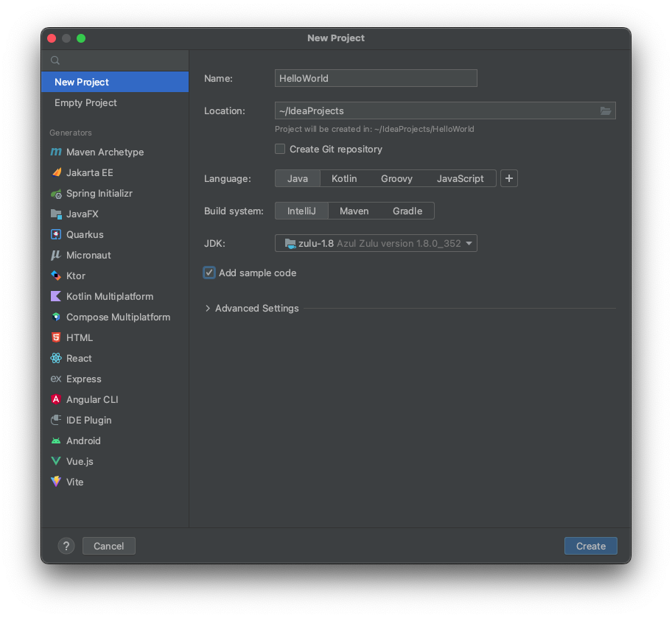672x618 pixels.
Task: Choose the Kotlin Multiplatform generator label
Action: click(110, 297)
